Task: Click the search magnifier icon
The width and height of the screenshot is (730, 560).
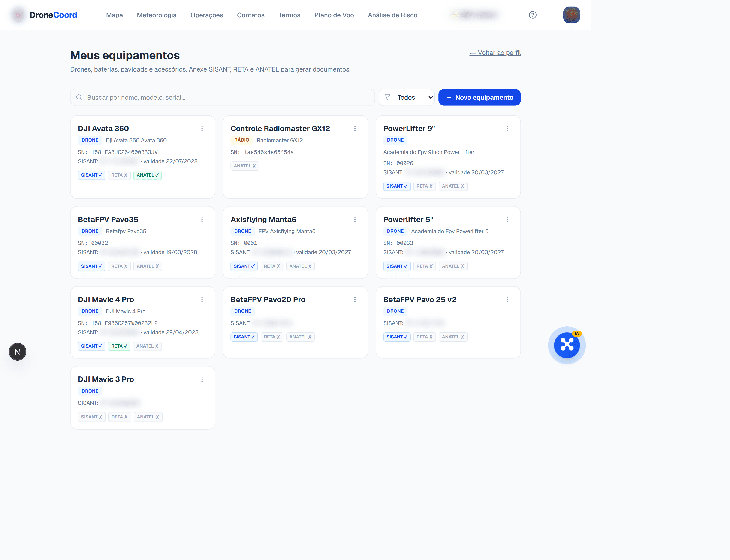Action: (x=79, y=97)
